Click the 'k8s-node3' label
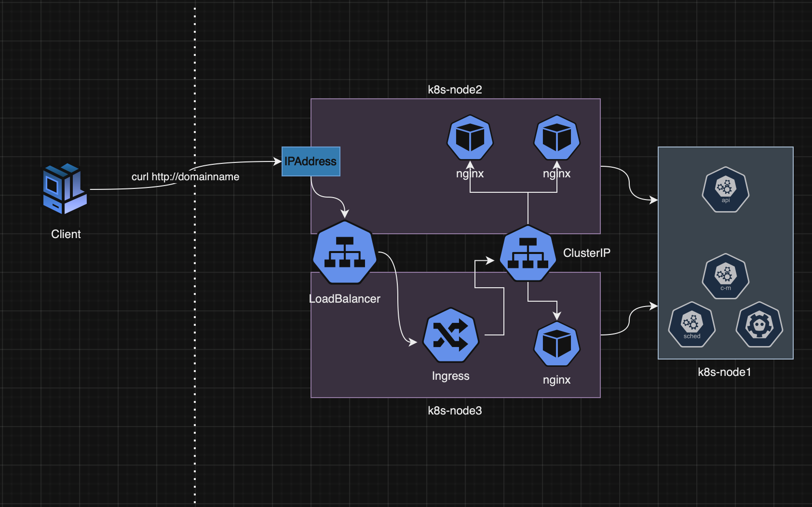The height and width of the screenshot is (507, 812). (x=455, y=411)
